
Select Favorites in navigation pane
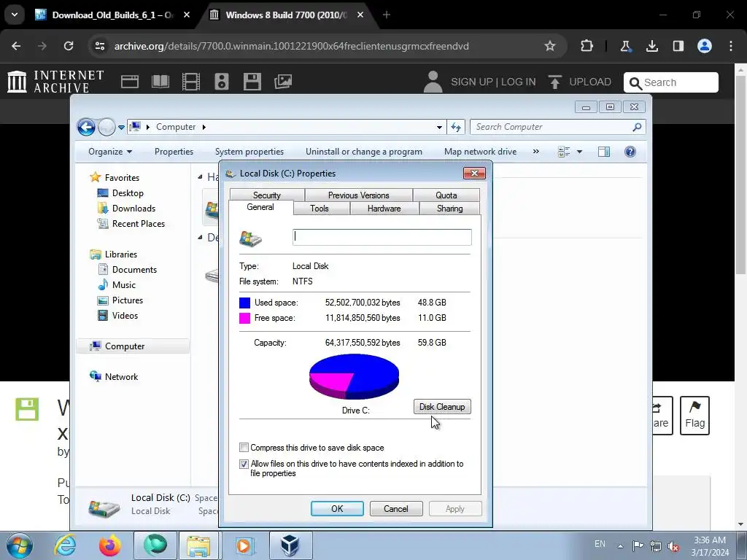pyautogui.click(x=122, y=178)
